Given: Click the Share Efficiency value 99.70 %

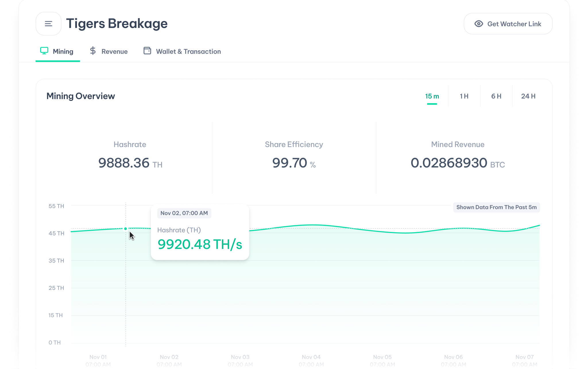Looking at the screenshot, I should 294,163.
